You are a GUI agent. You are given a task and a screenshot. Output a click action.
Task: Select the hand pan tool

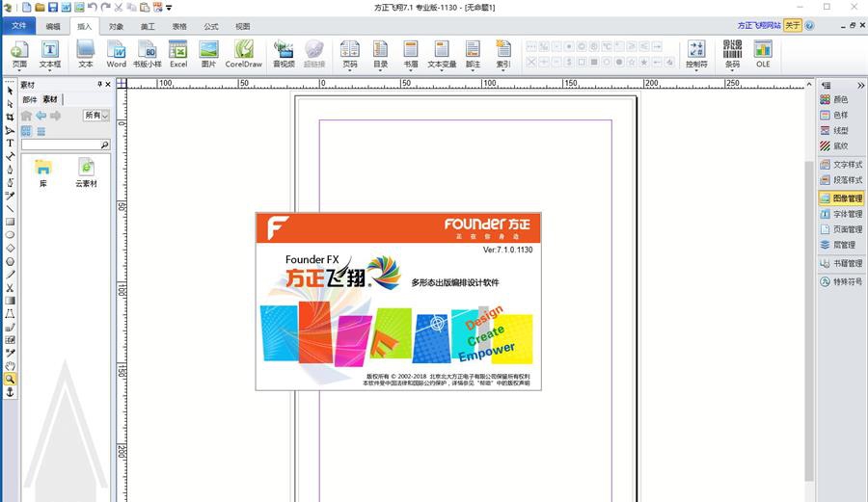click(10, 366)
